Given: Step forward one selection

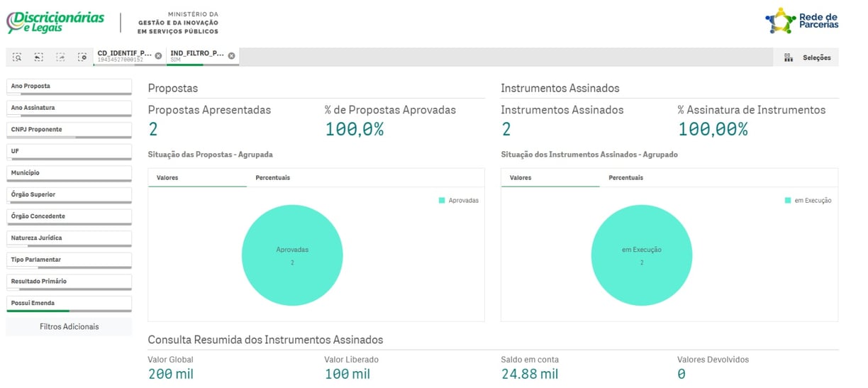Looking at the screenshot, I should [61, 57].
